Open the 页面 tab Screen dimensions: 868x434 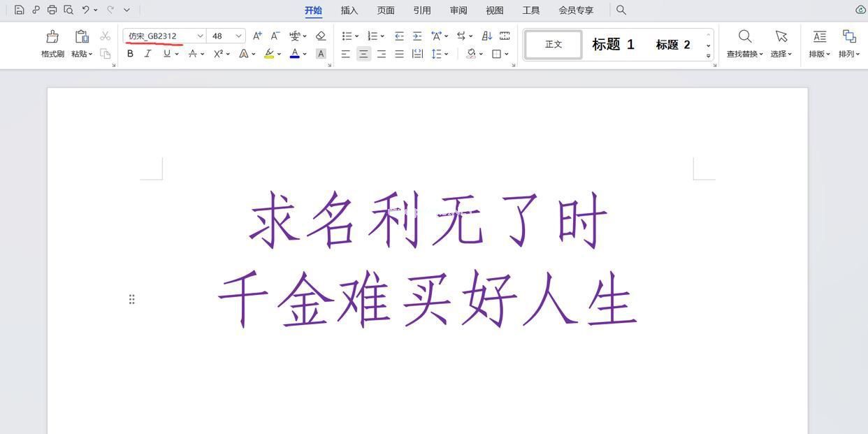click(x=386, y=10)
